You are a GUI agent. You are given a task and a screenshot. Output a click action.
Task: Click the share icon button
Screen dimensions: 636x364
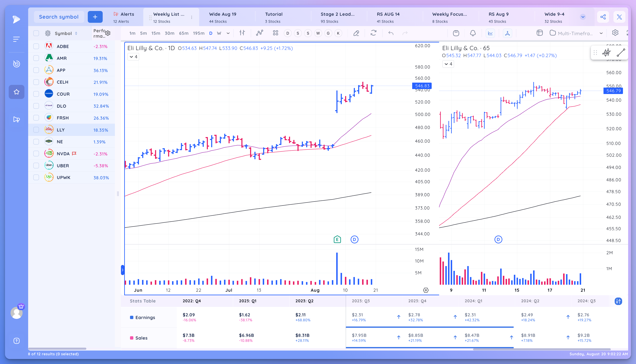(x=603, y=17)
